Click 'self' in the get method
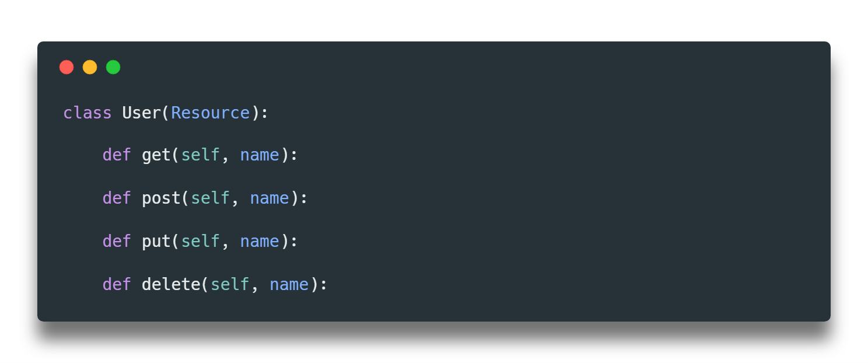868x363 pixels. tap(200, 155)
